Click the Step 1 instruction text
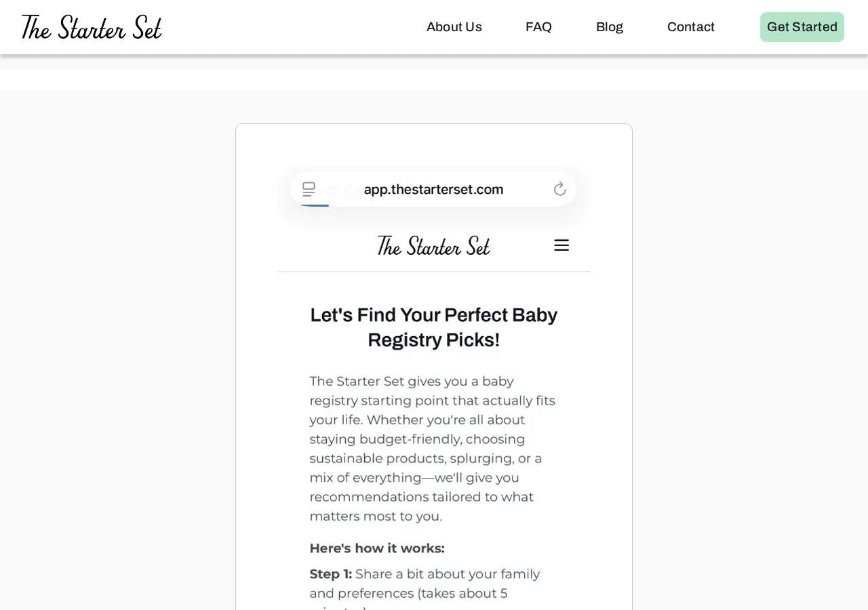The image size is (868, 610). [425, 583]
